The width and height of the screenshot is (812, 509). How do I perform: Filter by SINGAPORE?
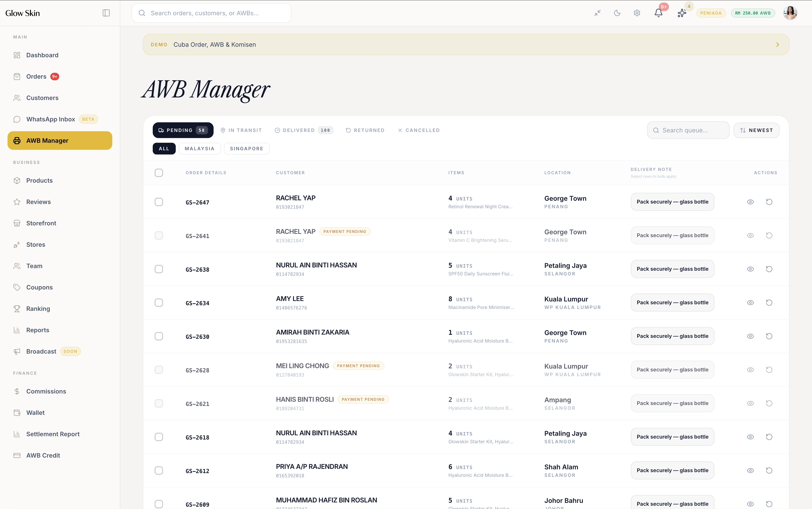pos(246,149)
